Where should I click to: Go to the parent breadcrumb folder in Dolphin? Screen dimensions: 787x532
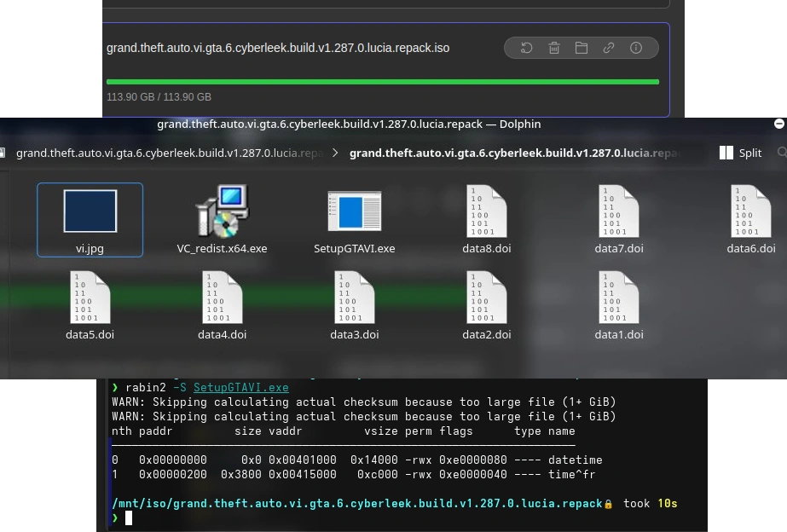(x=170, y=153)
